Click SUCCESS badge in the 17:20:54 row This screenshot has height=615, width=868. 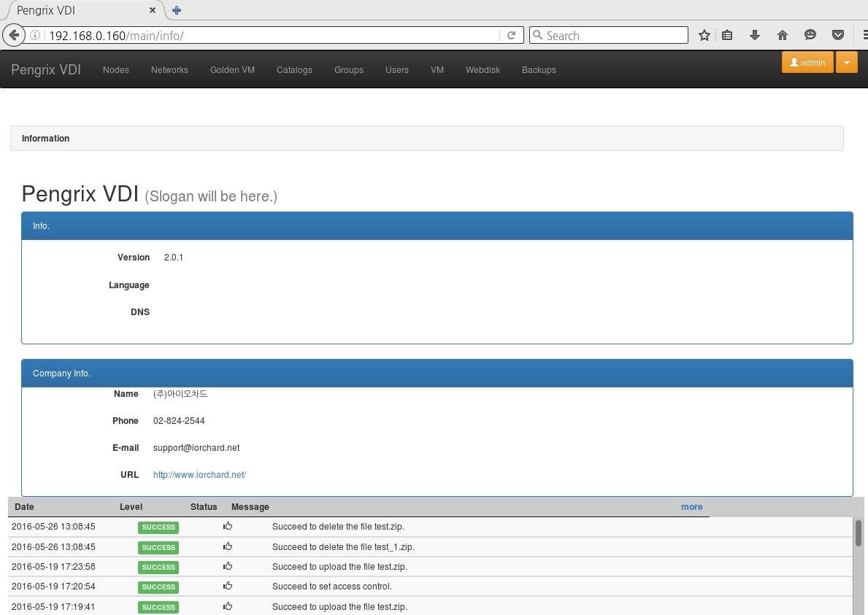coord(158,587)
